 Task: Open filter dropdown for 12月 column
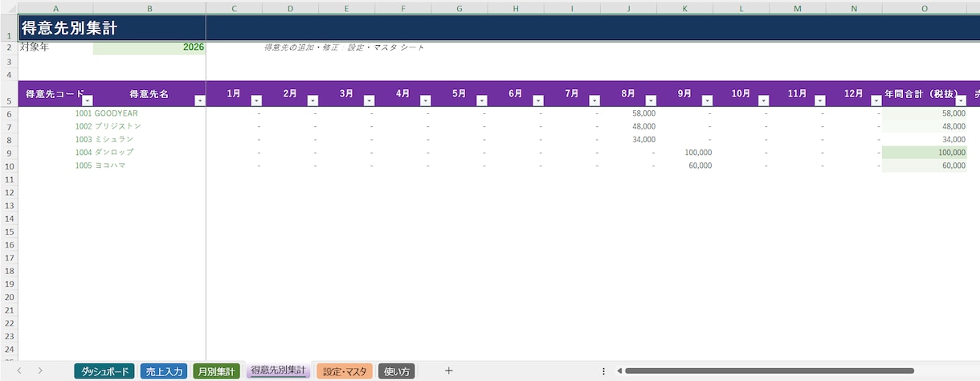tap(876, 100)
